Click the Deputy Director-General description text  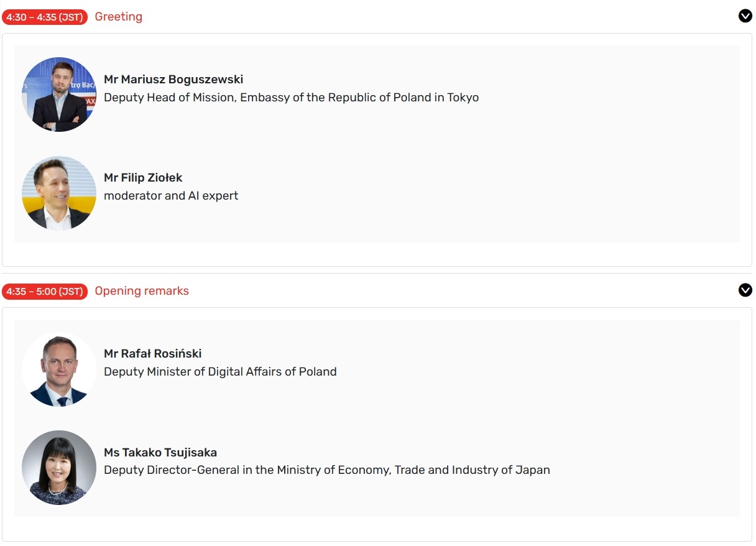(326, 470)
